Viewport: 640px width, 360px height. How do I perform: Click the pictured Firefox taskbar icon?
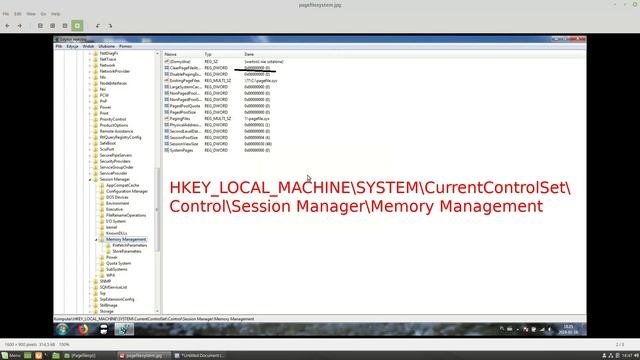click(x=83, y=329)
